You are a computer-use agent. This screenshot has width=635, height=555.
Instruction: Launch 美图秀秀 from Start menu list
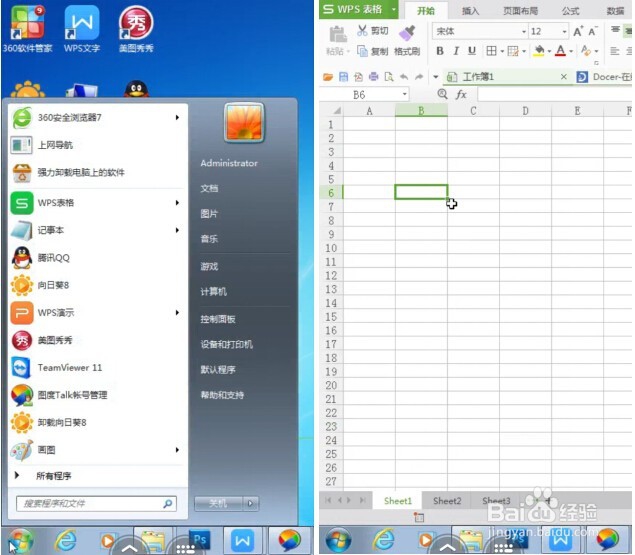click(x=96, y=340)
